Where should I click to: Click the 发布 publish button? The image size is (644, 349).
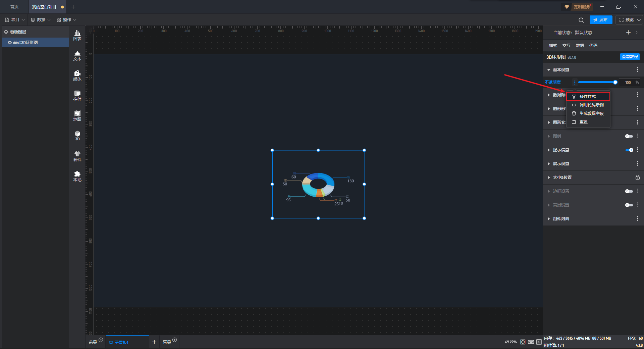click(x=601, y=20)
